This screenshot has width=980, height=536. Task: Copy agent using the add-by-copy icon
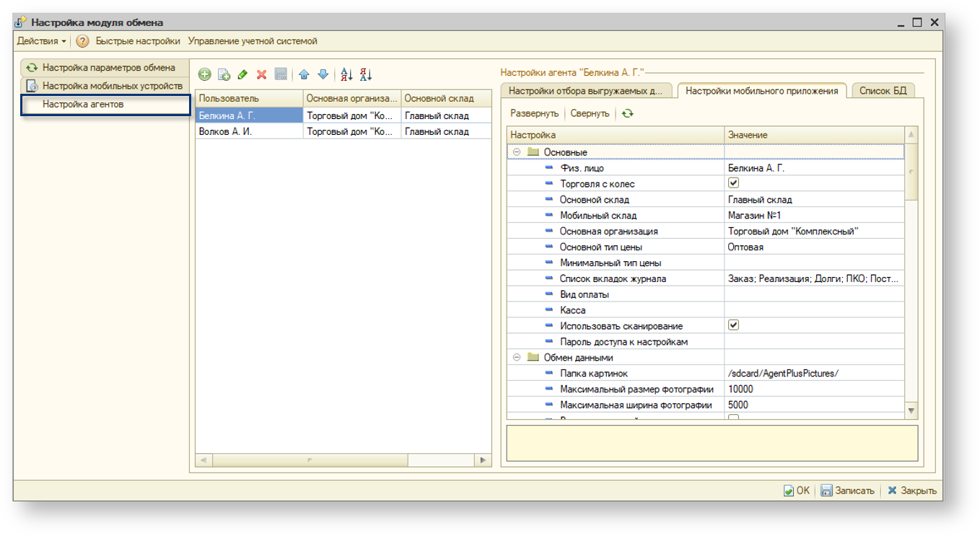[224, 74]
